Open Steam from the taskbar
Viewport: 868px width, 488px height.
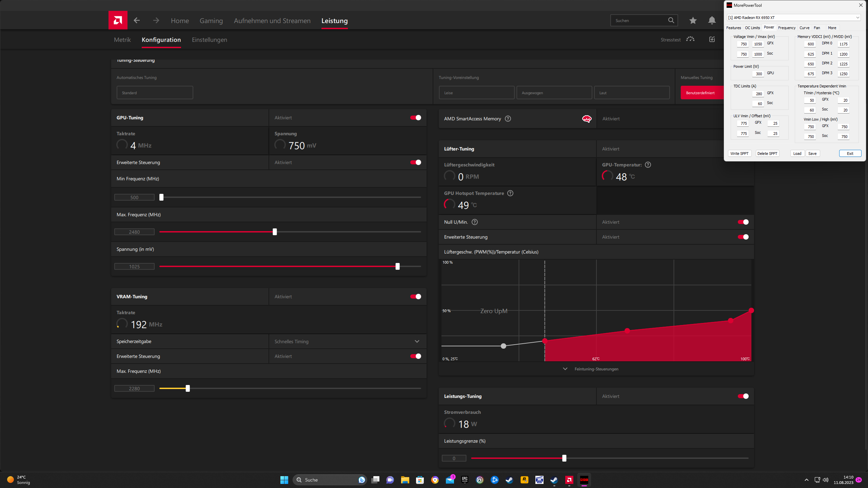click(509, 480)
